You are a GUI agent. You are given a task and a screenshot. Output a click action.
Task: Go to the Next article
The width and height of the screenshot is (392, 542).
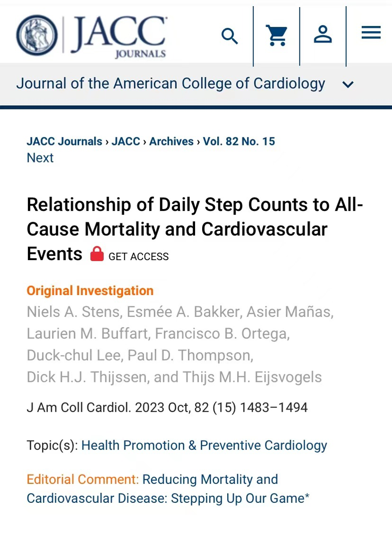click(x=40, y=158)
